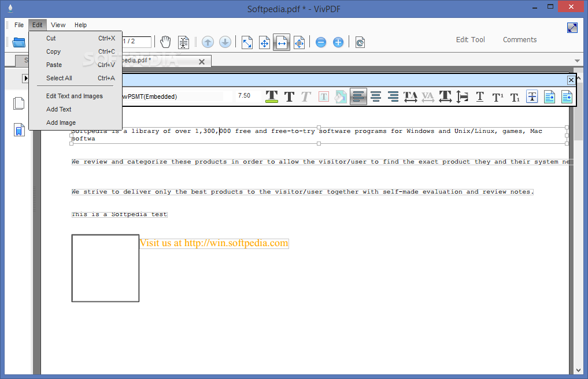Click the red outlined T text box icon
588x379 pixels.
pyautogui.click(x=324, y=96)
